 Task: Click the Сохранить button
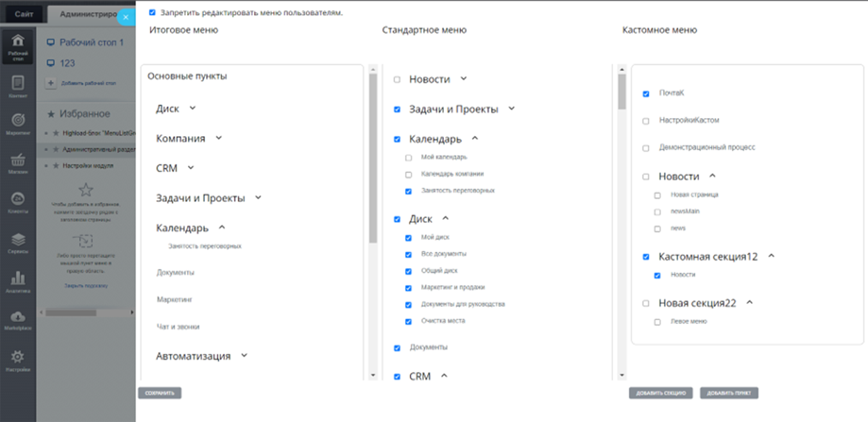click(160, 393)
